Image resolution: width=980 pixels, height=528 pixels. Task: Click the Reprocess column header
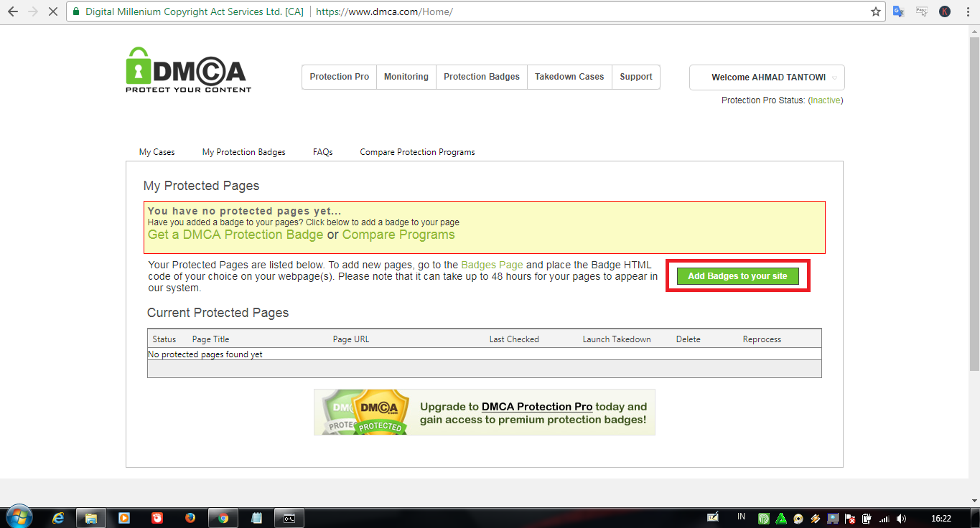pyautogui.click(x=762, y=339)
